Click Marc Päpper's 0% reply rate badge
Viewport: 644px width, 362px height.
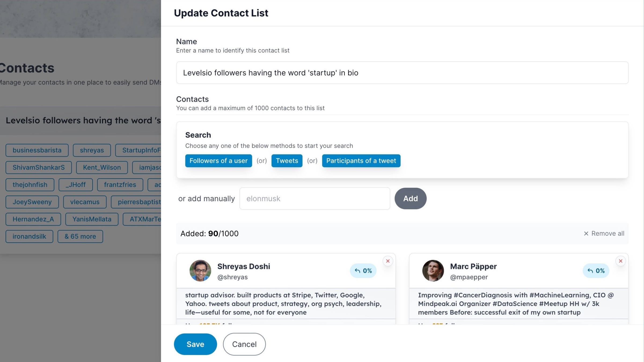[x=596, y=271]
